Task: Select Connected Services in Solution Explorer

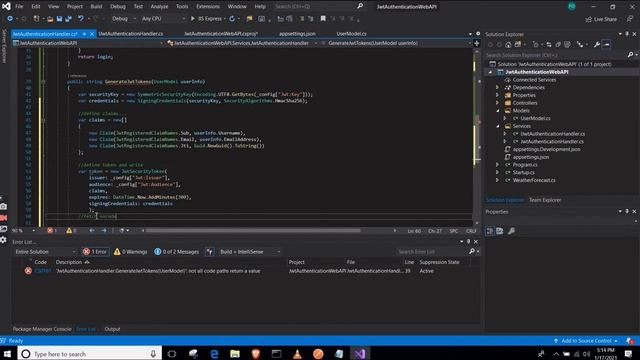Action: tap(534, 80)
